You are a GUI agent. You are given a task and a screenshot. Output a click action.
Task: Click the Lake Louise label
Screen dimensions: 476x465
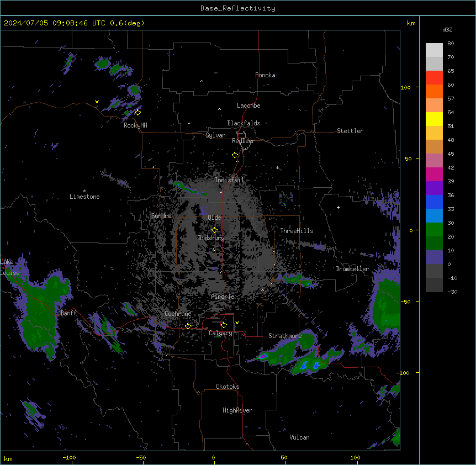[10, 267]
